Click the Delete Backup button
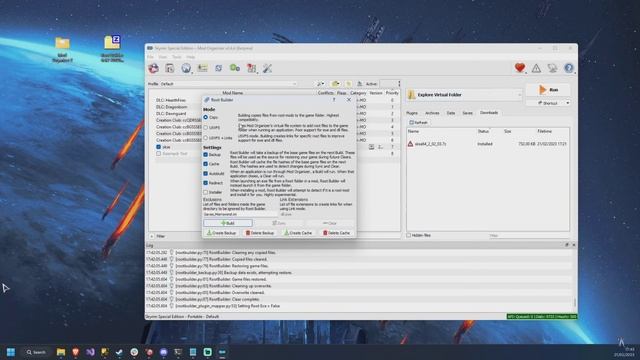Viewport: 640px width, 360px height. click(260, 233)
